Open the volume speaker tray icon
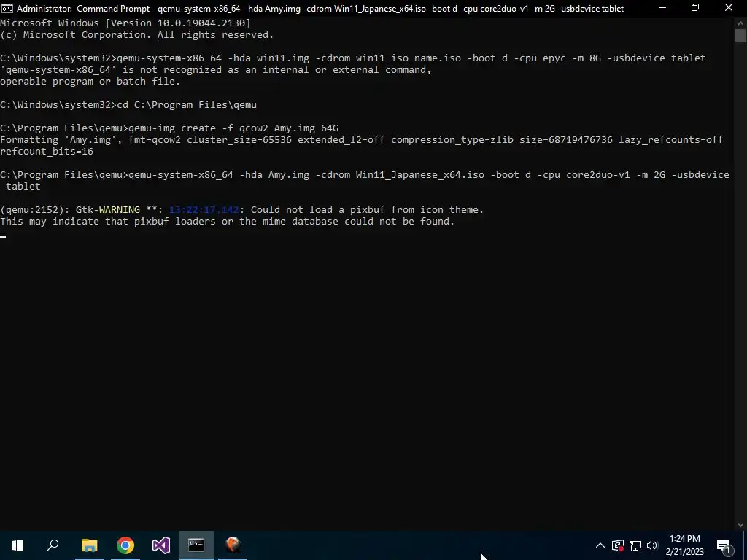747x560 pixels. (x=652, y=545)
